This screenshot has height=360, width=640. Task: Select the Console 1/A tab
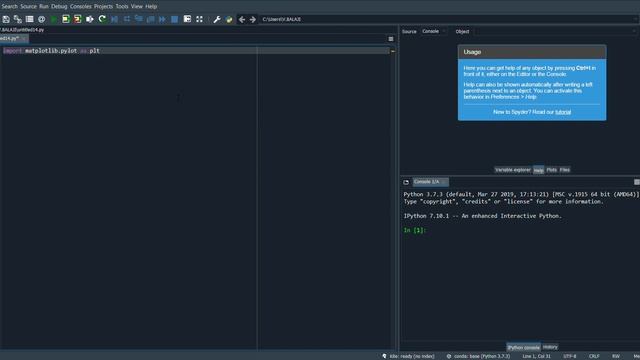tap(430, 182)
